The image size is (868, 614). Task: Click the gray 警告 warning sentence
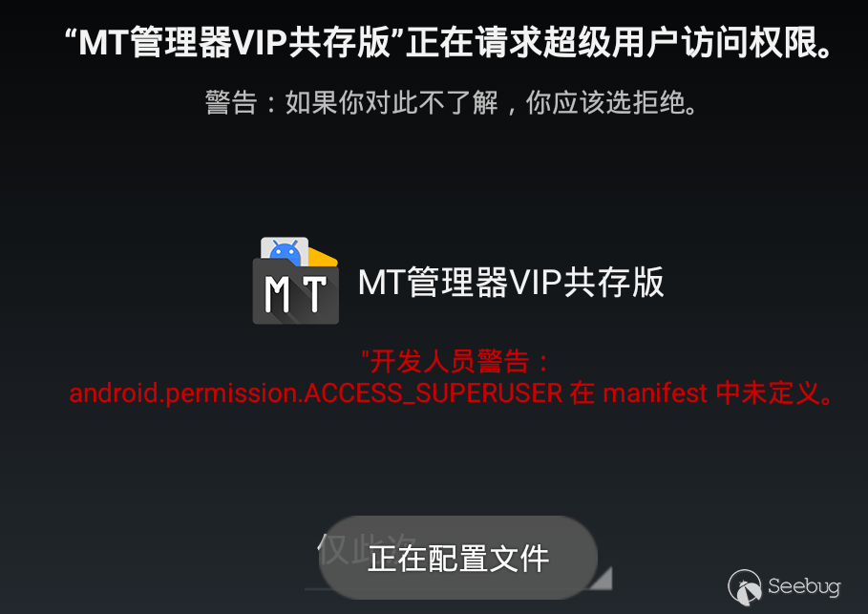(x=451, y=102)
